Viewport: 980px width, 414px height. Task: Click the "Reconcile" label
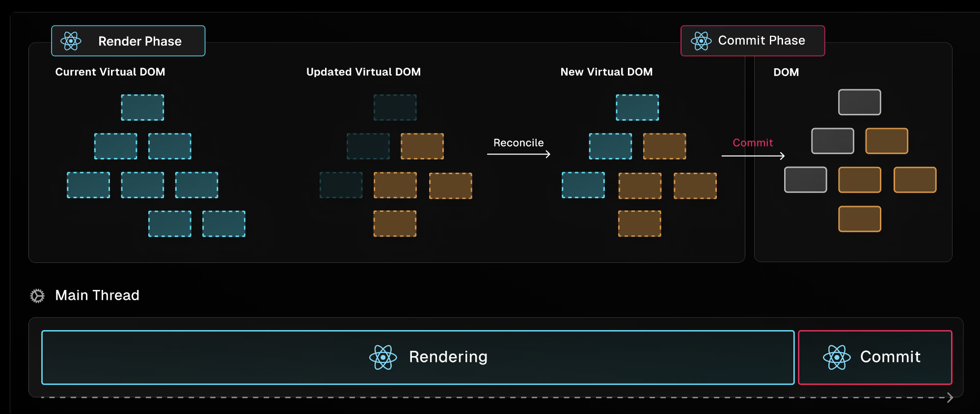tap(518, 143)
